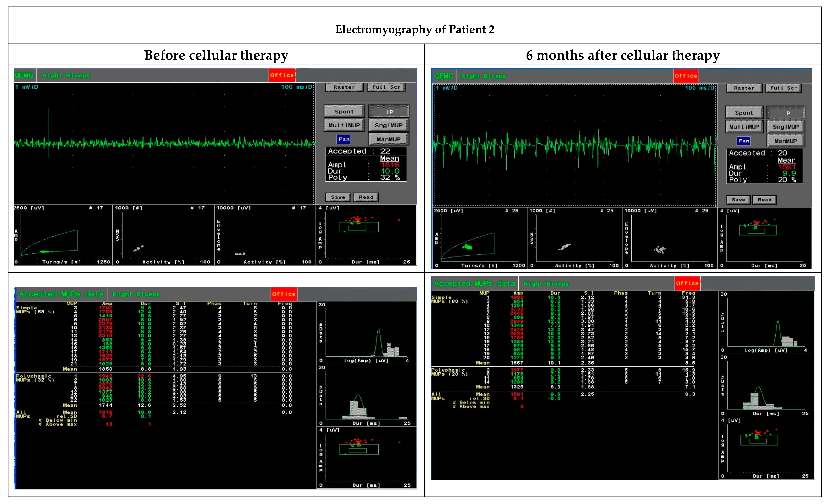Select IP mode in the before-therapy panel

point(389,112)
